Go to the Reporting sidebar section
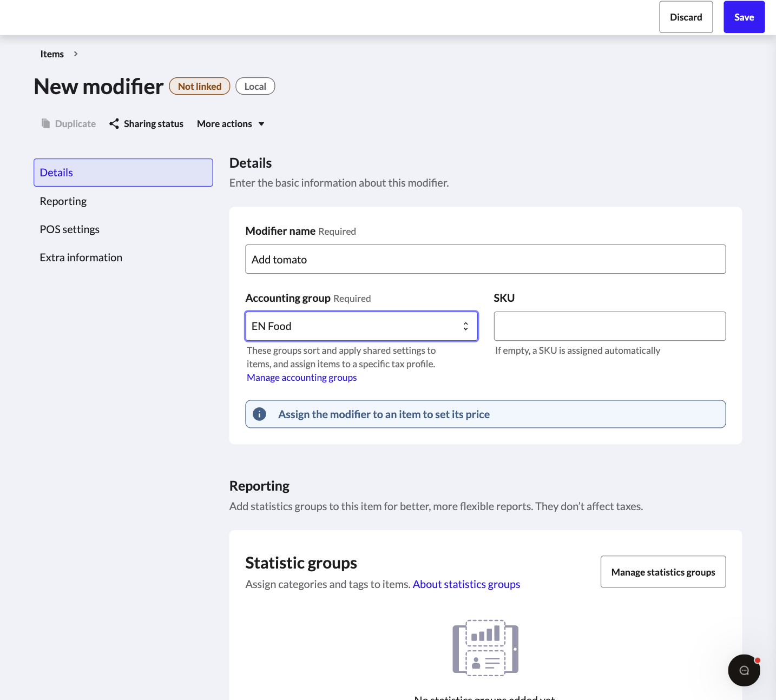This screenshot has width=776, height=700. pos(63,201)
